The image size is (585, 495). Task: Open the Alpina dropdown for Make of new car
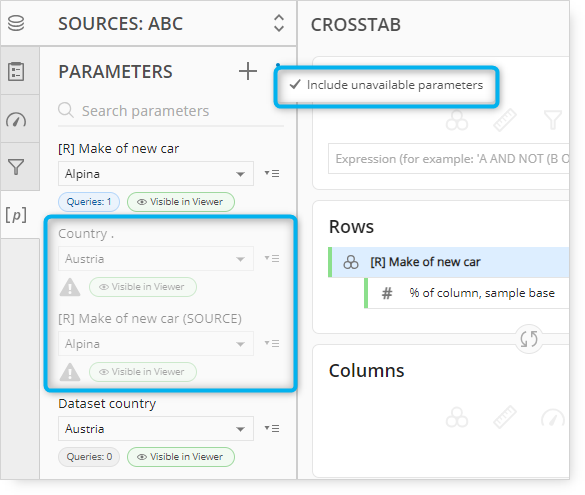coord(156,173)
